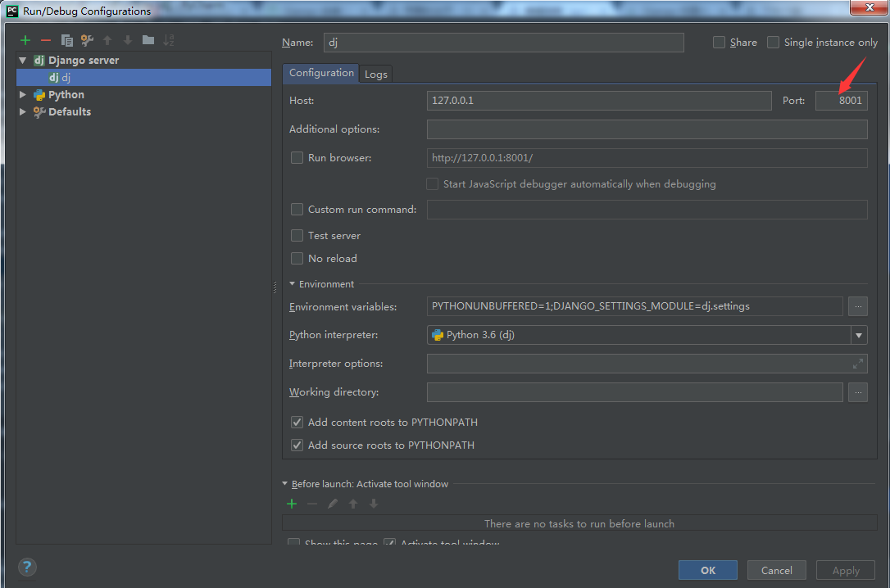Click the Custom run command field

647,209
